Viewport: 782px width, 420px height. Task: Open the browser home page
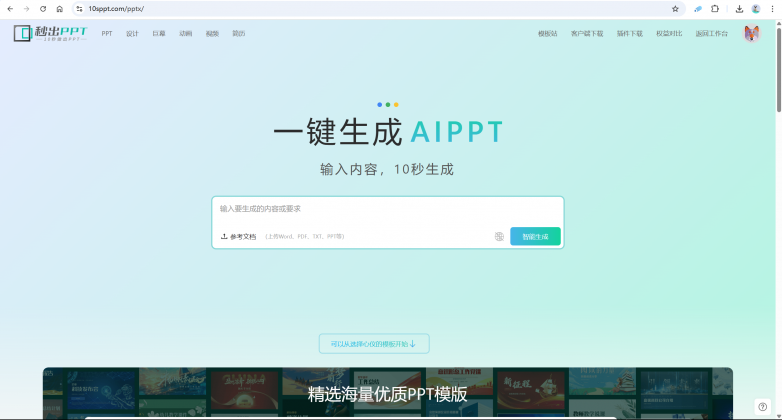(59, 9)
